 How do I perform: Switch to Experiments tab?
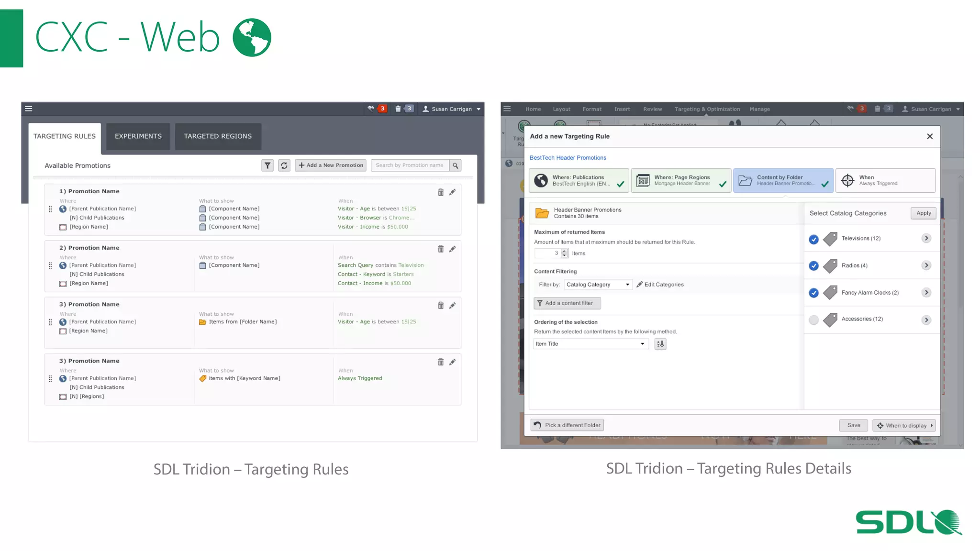[x=138, y=136]
